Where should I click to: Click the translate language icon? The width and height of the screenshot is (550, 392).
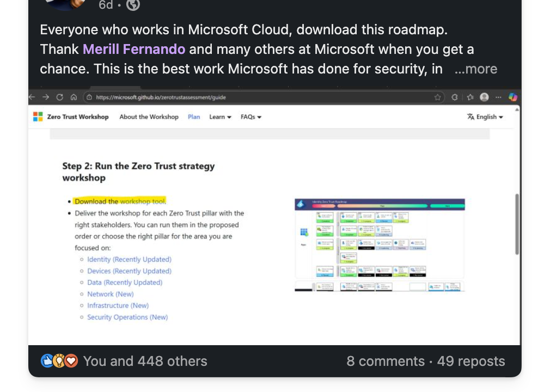[470, 117]
